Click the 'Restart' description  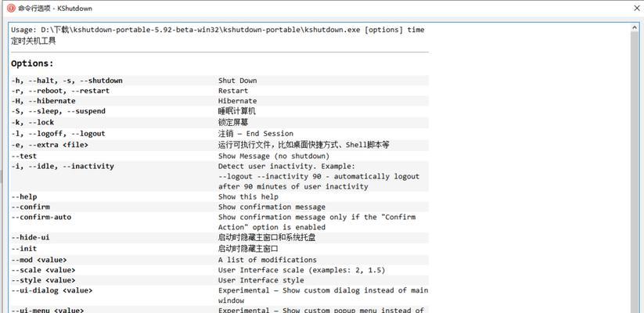233,91
